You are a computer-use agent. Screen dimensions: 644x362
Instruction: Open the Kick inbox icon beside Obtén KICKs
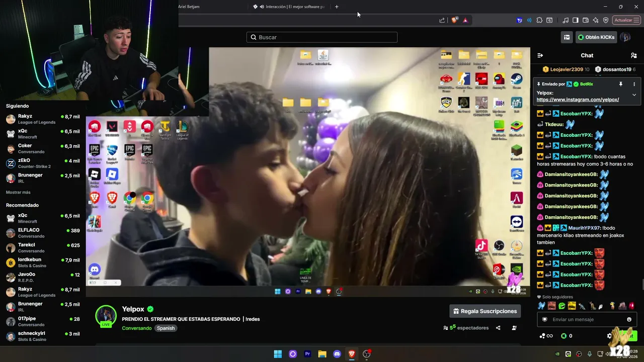[567, 37]
